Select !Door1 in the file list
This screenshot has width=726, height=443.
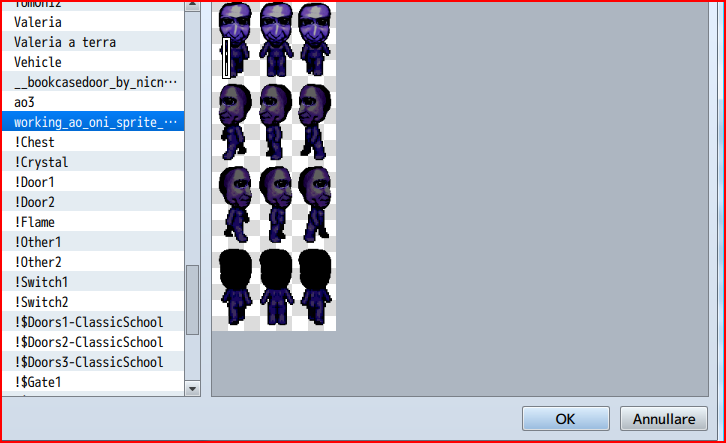coord(93,181)
